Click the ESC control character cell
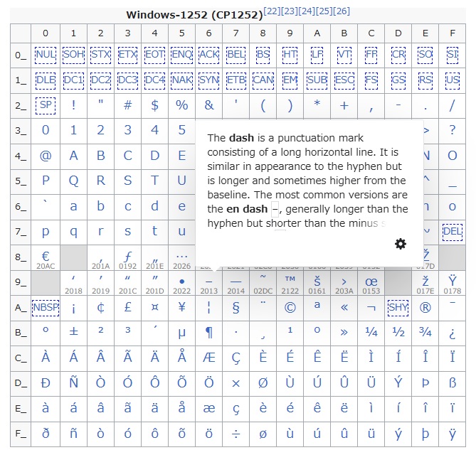The width and height of the screenshot is (476, 450). pos(344,80)
